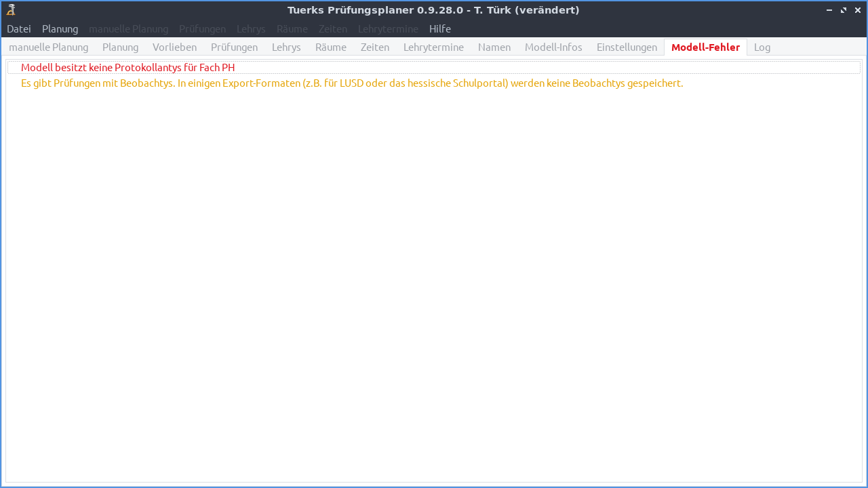Open the Einstellungen tab

tap(627, 47)
